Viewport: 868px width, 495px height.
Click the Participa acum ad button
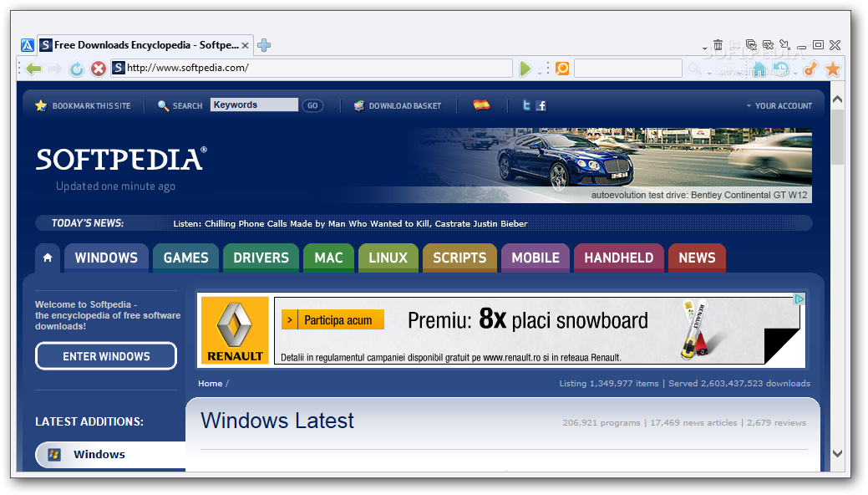[332, 320]
